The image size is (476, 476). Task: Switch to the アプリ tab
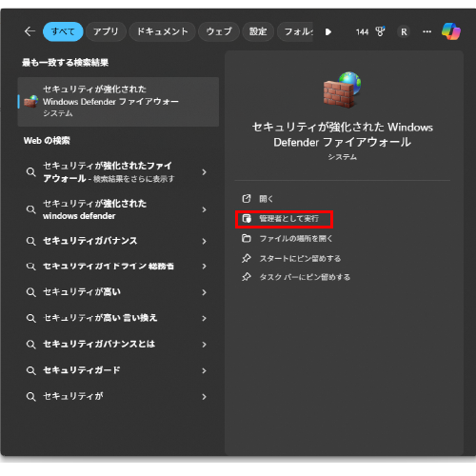(106, 31)
